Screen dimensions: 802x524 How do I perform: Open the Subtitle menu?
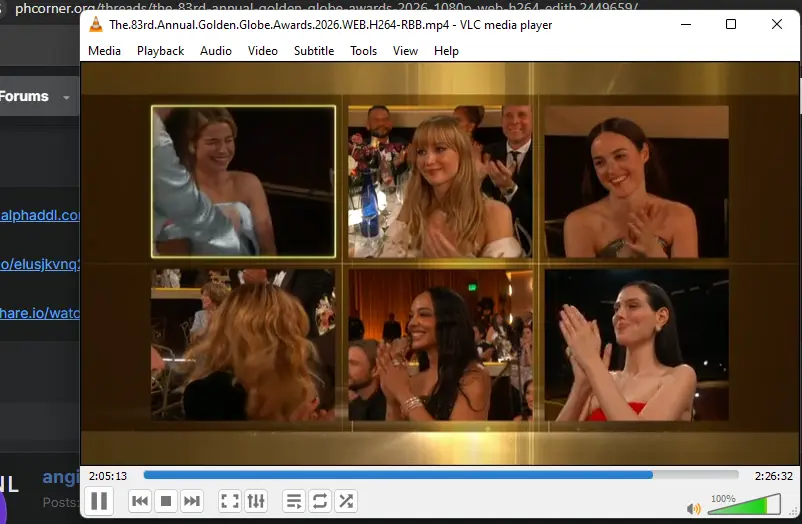coord(314,51)
